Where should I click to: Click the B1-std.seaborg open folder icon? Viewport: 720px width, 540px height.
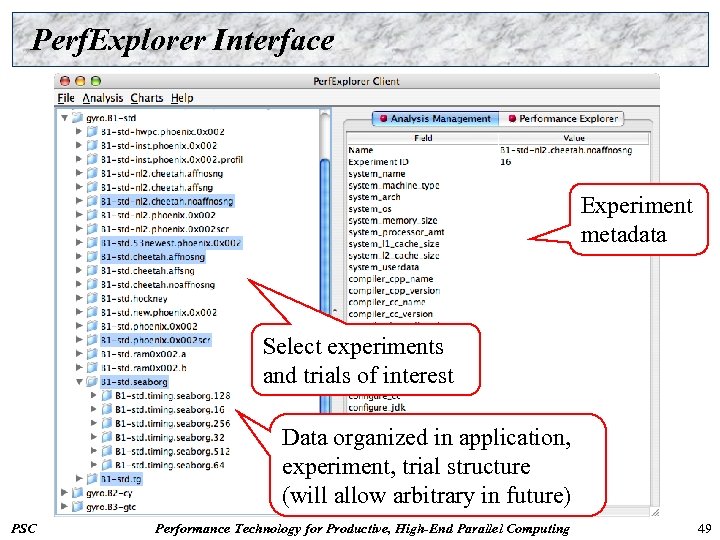(x=92, y=382)
